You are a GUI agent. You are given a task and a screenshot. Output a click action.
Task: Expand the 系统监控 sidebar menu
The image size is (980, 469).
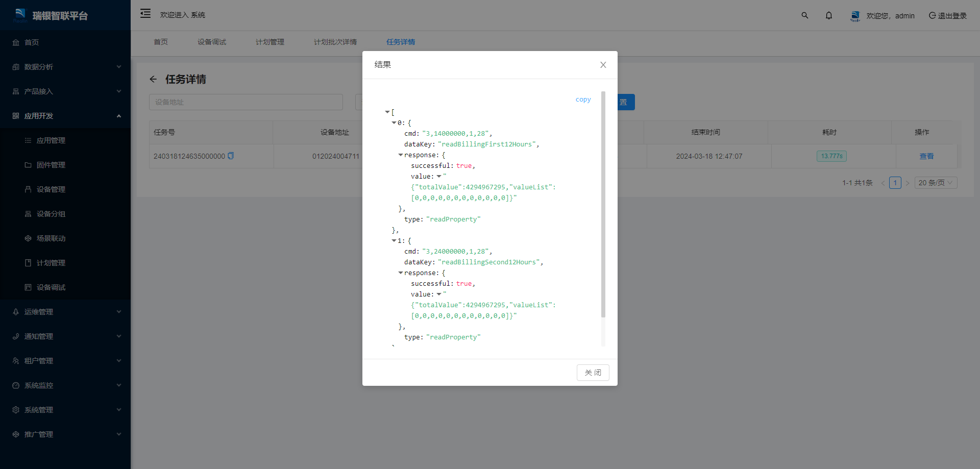(x=65, y=385)
